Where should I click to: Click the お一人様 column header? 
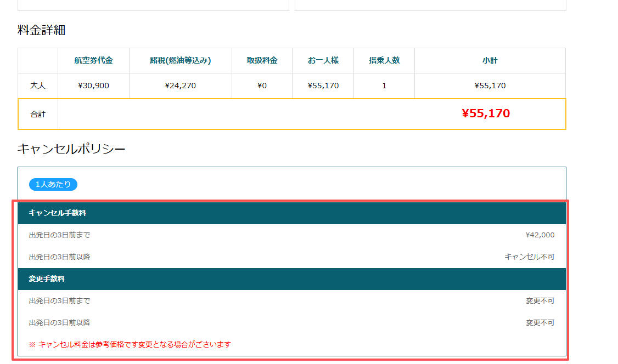click(x=323, y=60)
